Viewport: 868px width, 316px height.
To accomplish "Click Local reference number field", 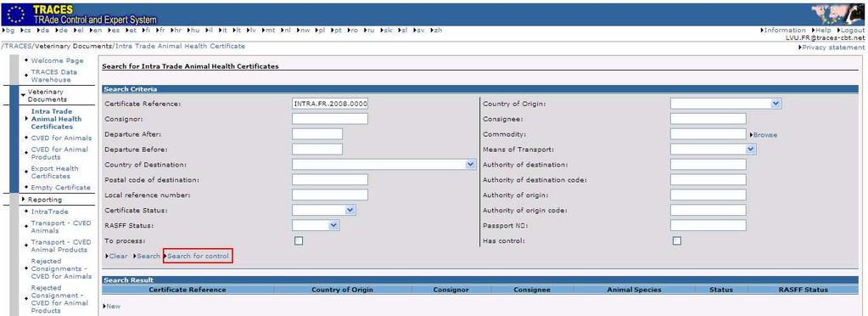I will point(330,195).
